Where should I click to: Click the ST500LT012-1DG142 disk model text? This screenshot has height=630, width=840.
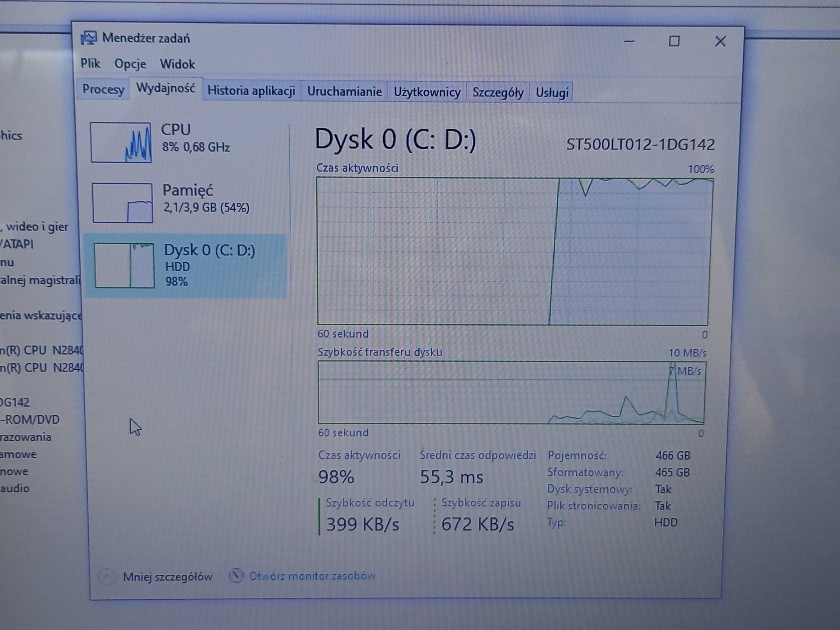[641, 145]
